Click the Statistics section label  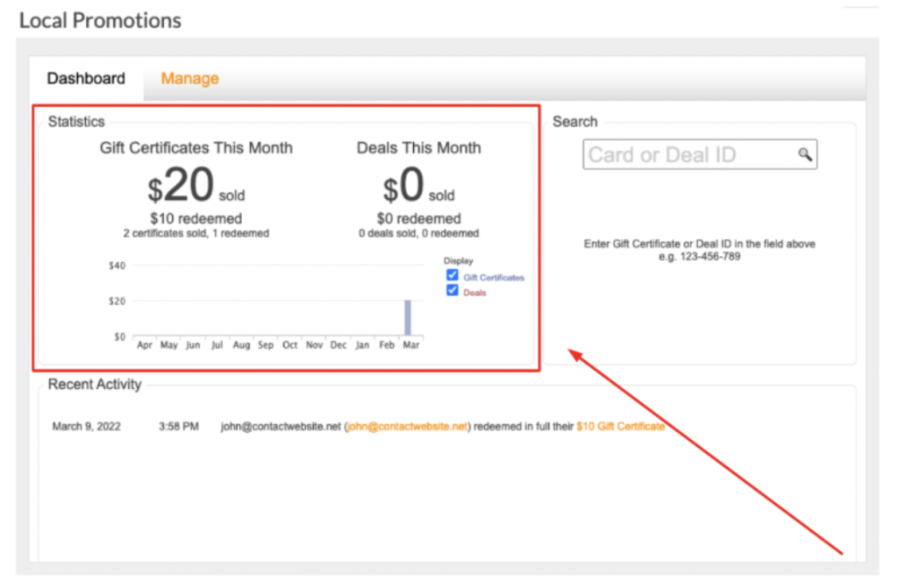(76, 122)
